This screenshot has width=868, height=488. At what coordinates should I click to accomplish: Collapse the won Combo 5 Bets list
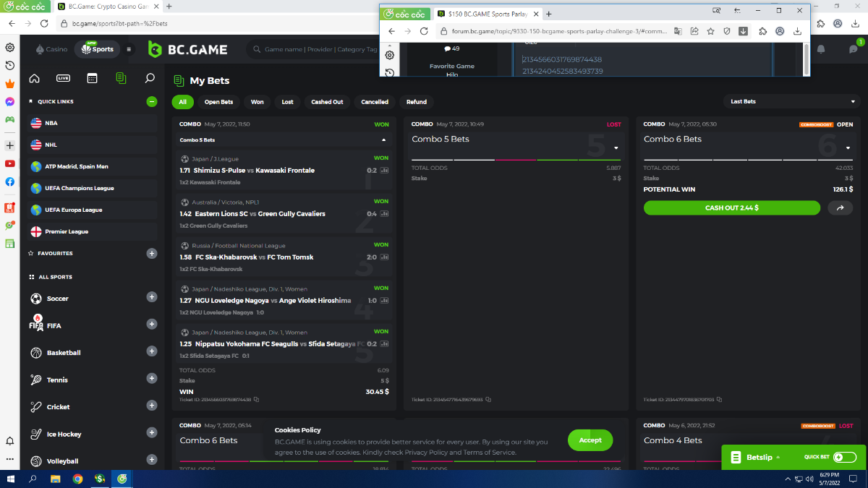tap(383, 140)
